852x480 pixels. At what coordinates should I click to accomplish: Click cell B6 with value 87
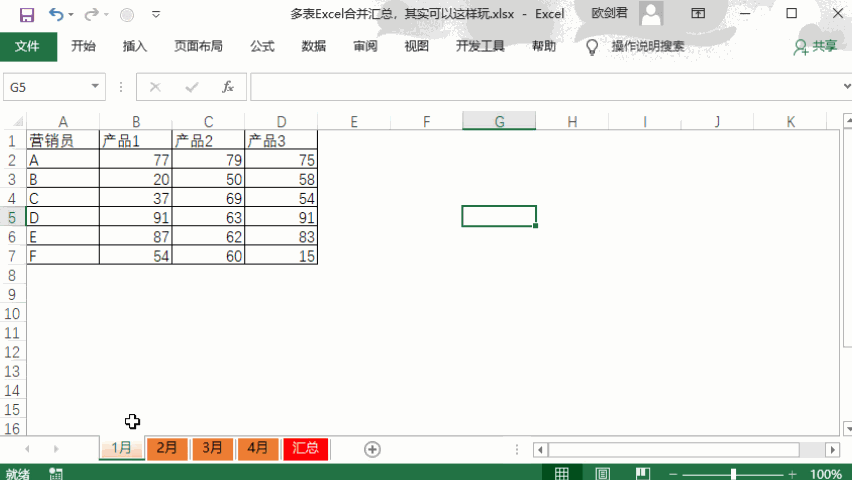pyautogui.click(x=136, y=237)
